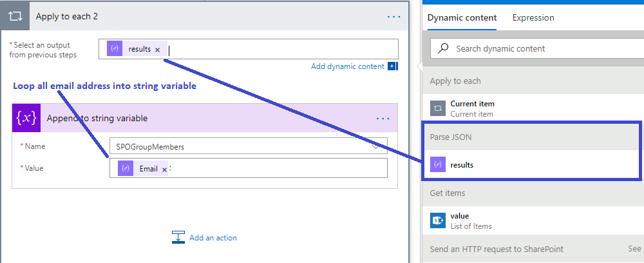Switch to the Dynamic content tab

click(x=462, y=17)
